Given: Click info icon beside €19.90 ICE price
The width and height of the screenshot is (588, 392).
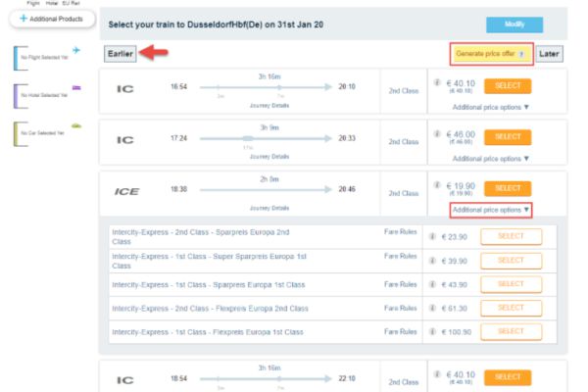Looking at the screenshot, I should tap(434, 186).
